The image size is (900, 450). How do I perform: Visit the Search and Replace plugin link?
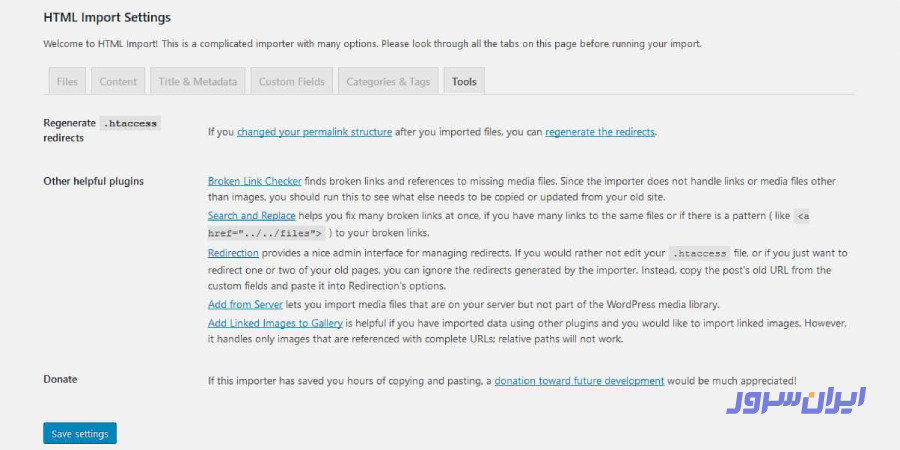click(252, 215)
